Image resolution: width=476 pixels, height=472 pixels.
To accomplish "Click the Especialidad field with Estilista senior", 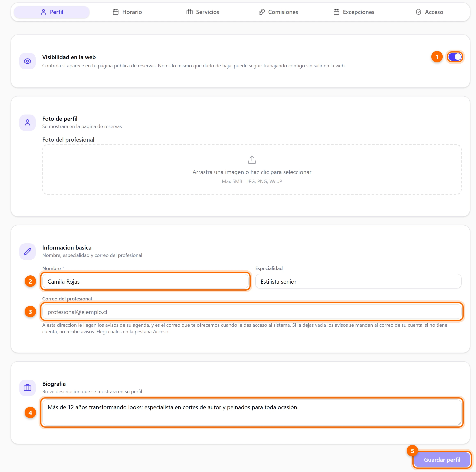I will (x=358, y=282).
